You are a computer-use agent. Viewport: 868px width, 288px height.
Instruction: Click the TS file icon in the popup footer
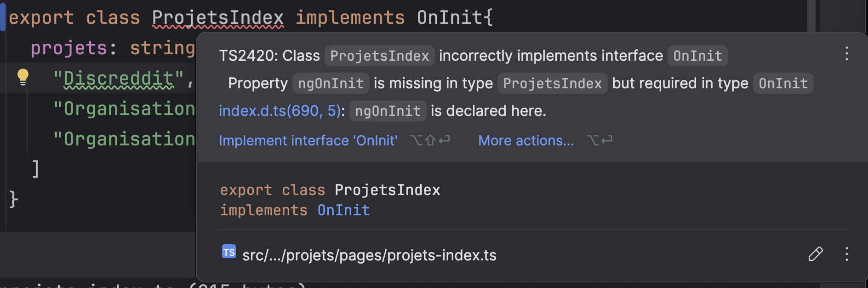[228, 252]
